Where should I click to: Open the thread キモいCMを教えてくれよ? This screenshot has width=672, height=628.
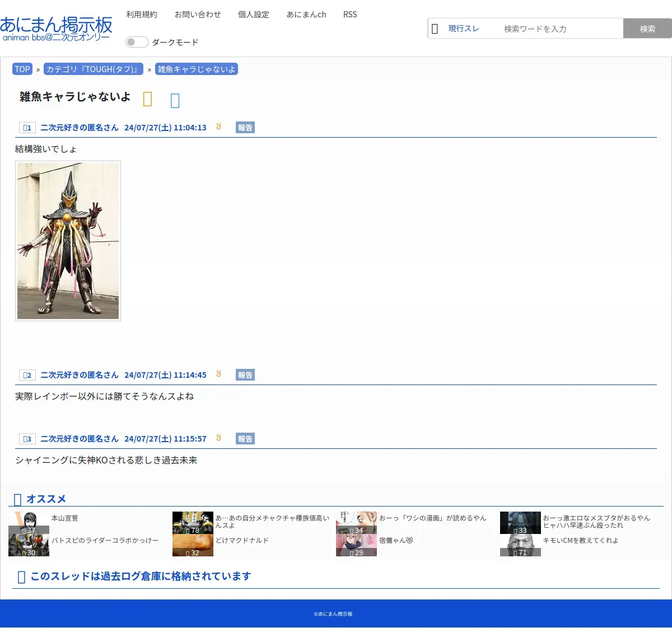[581, 541]
